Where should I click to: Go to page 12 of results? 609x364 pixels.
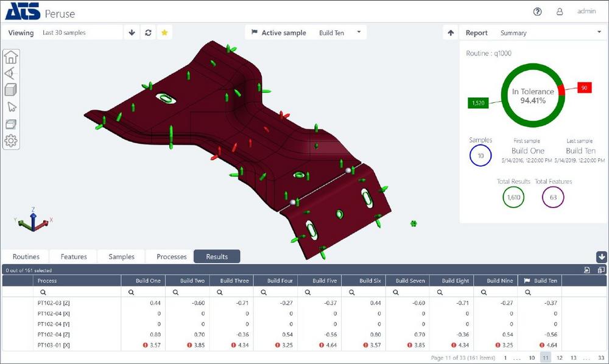click(x=559, y=358)
